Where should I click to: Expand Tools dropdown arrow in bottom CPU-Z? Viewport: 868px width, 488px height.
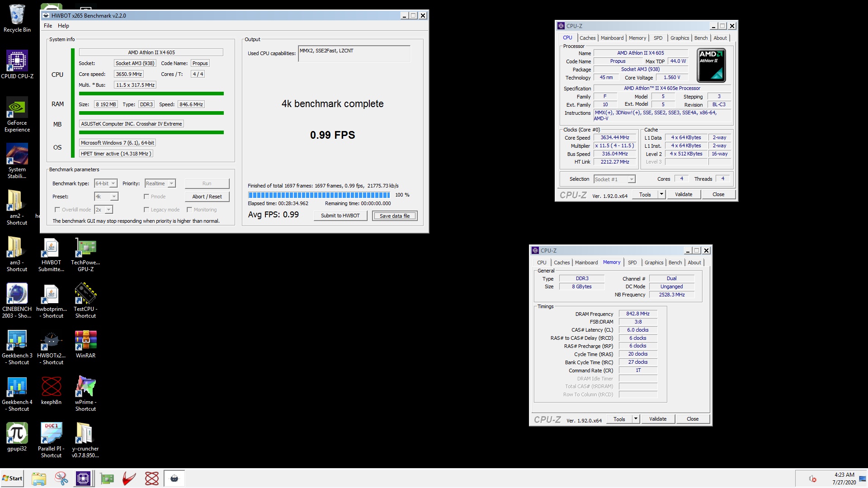636,419
